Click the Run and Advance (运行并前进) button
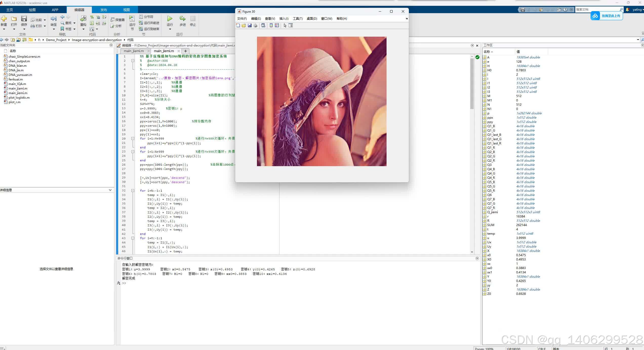The image size is (644, 350). point(149,23)
